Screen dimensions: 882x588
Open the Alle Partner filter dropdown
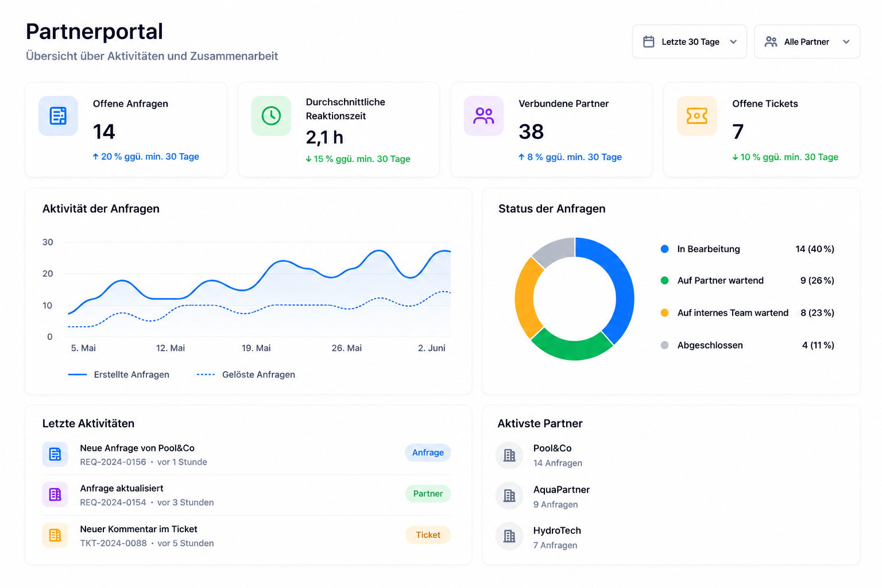(x=807, y=41)
